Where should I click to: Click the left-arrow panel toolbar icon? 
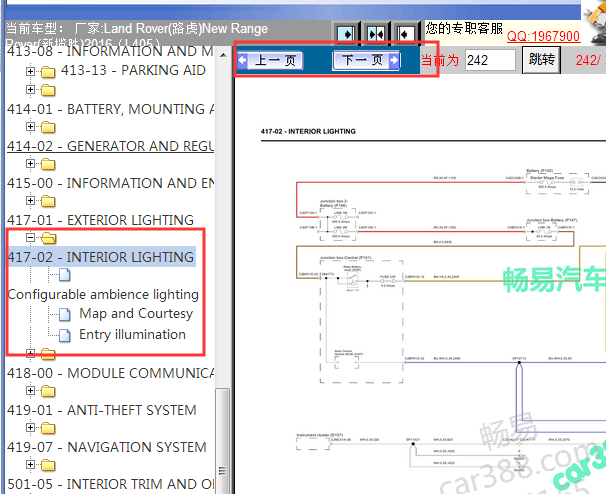pyautogui.click(x=405, y=34)
